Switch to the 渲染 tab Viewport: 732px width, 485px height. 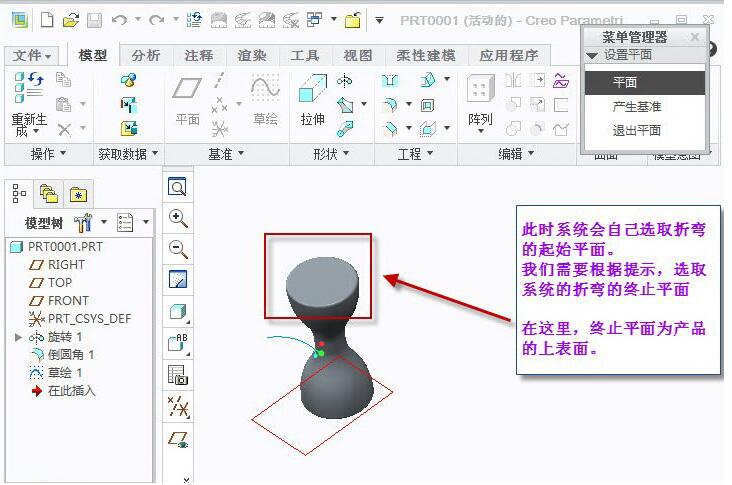[x=252, y=56]
